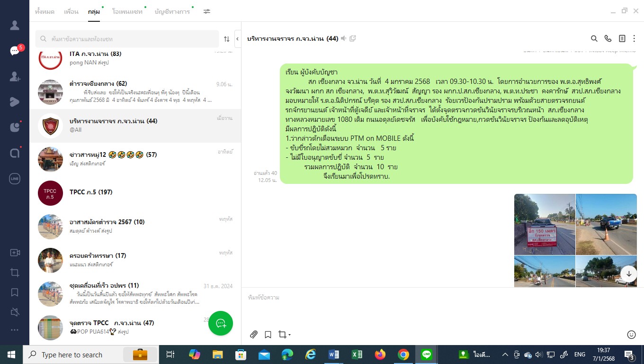The width and height of the screenshot is (644, 364).
Task: Open the emoji and sticker picker
Action: click(x=631, y=335)
